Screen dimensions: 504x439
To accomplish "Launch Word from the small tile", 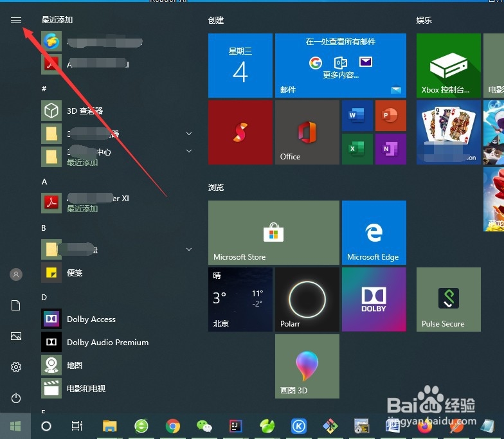I will pyautogui.click(x=357, y=116).
